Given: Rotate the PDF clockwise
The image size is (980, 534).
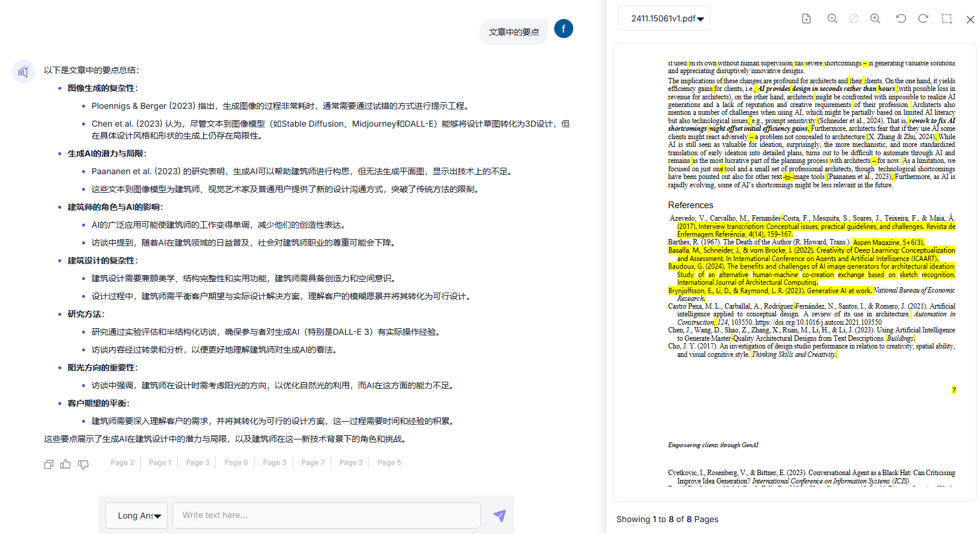Looking at the screenshot, I should [x=923, y=18].
